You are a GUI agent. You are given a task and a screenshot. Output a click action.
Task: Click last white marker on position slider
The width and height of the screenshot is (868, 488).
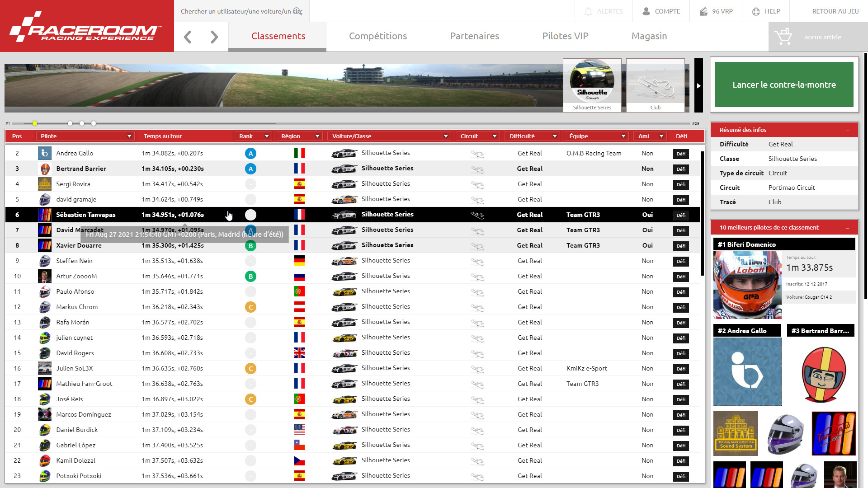pyautogui.click(x=94, y=123)
